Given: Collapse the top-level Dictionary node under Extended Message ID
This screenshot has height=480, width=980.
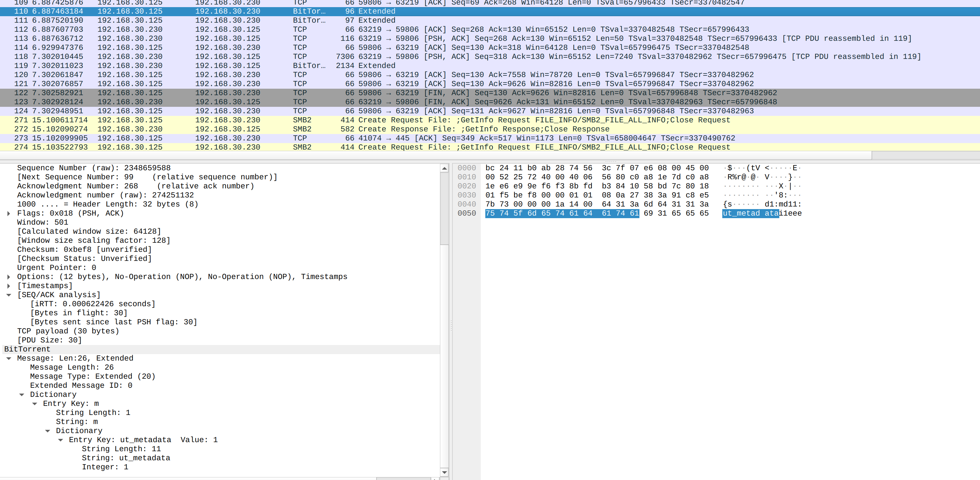Looking at the screenshot, I should click(x=22, y=395).
